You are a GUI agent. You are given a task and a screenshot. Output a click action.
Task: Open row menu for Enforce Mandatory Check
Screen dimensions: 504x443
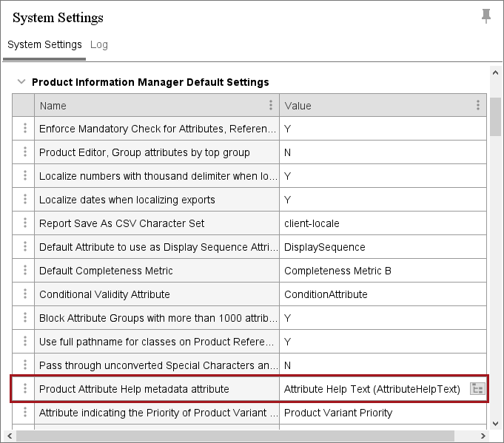(25, 129)
